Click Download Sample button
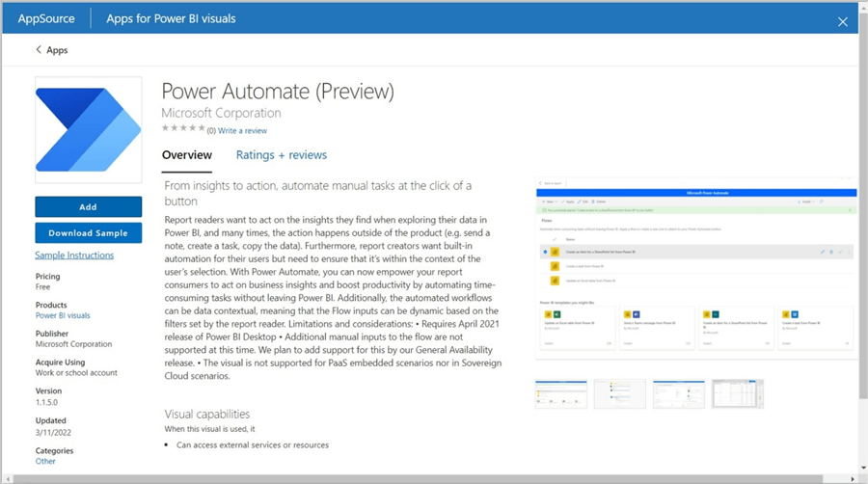This screenshot has height=484, width=868. (88, 233)
